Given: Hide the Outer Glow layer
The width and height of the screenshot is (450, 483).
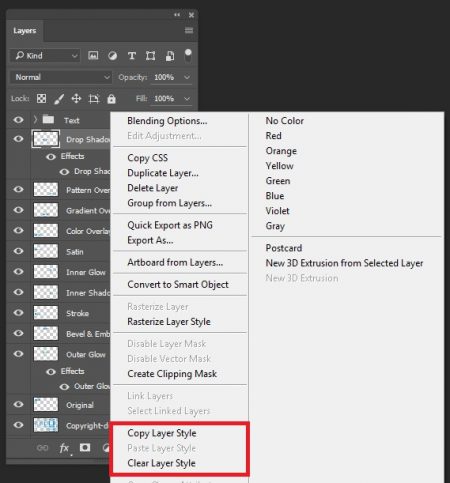Looking at the screenshot, I should (x=18, y=354).
